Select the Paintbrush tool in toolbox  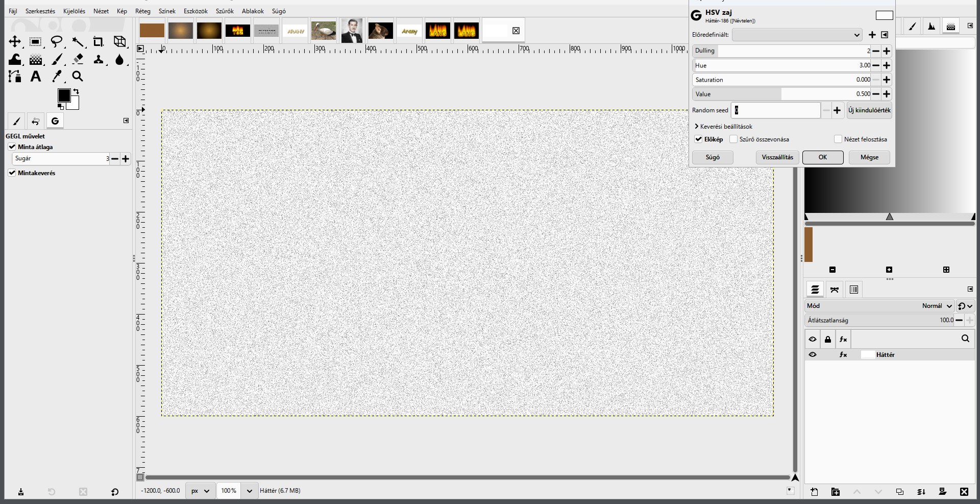point(57,59)
